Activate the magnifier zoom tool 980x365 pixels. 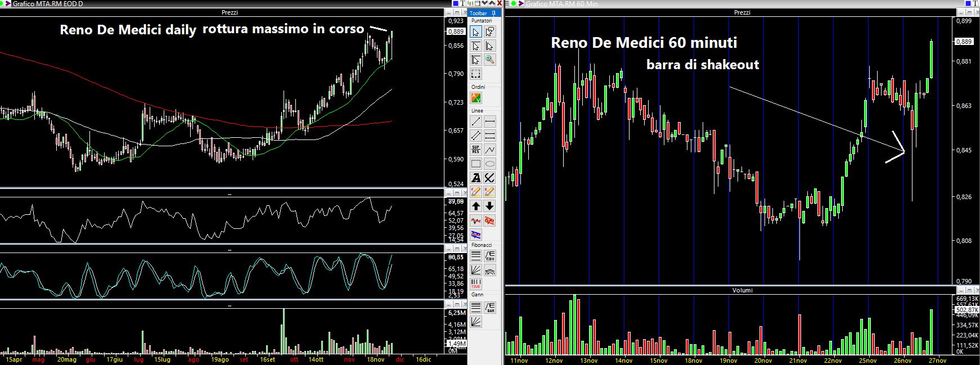pyautogui.click(x=490, y=60)
